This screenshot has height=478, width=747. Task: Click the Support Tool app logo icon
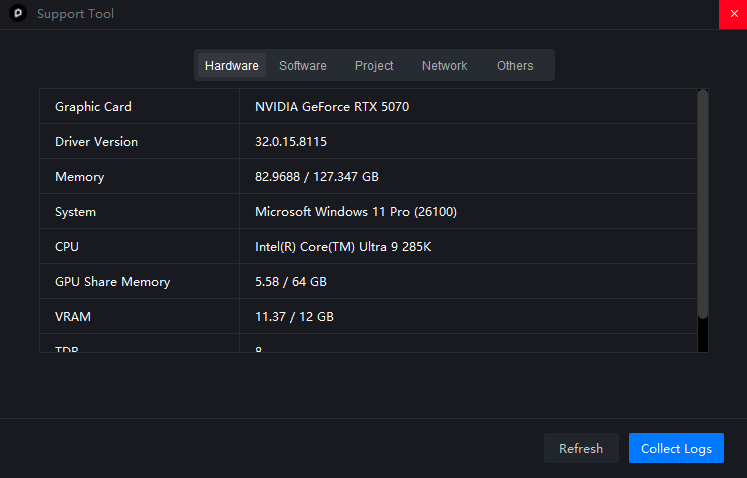click(18, 13)
